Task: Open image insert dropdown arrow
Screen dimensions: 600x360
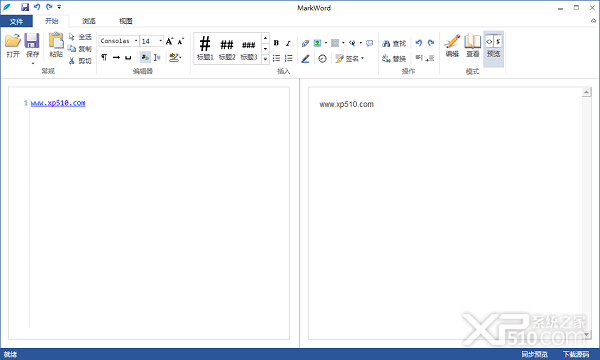Action: point(326,43)
